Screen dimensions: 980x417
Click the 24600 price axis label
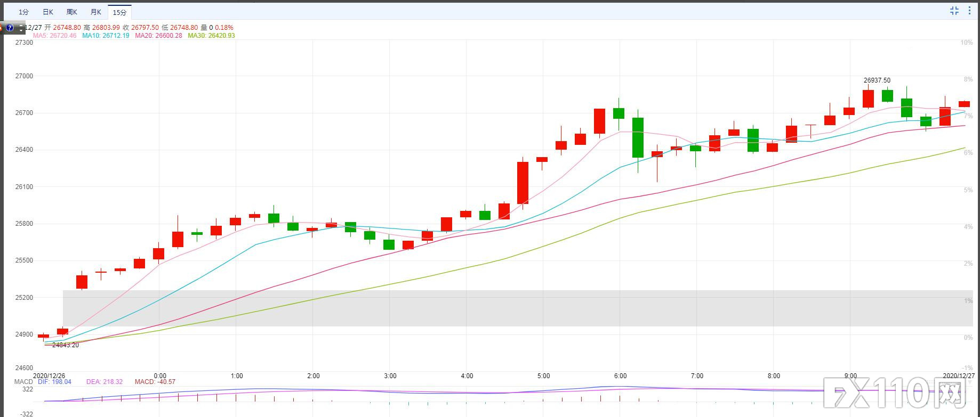pos(24,368)
